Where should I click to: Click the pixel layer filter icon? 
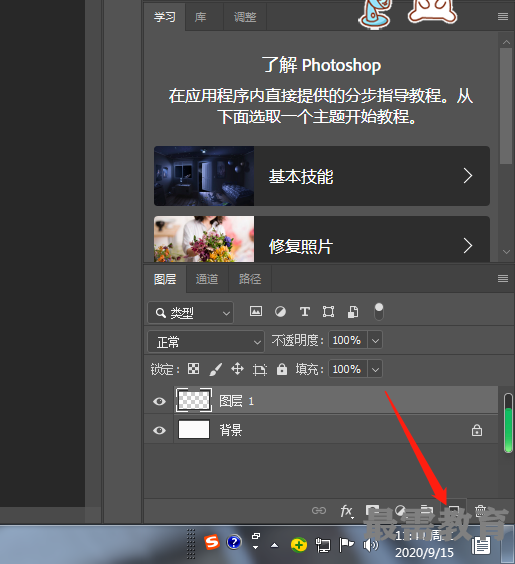point(256,311)
